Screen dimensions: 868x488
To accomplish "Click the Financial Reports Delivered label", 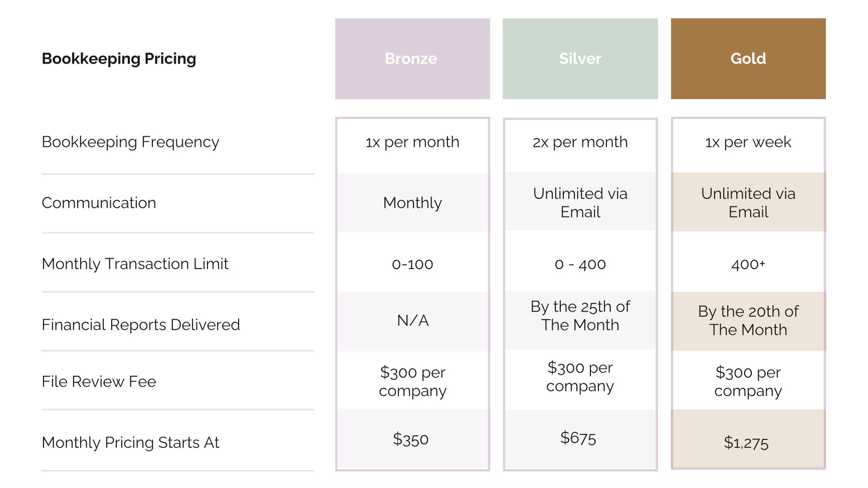I will 141,325.
